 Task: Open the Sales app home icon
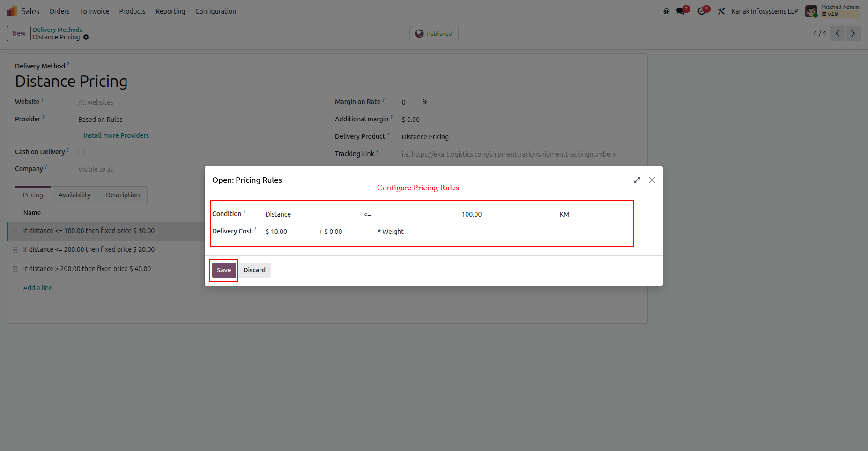10,11
